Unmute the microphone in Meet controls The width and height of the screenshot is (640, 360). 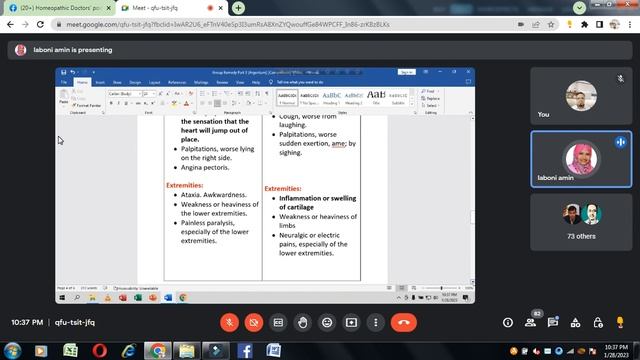point(229,322)
